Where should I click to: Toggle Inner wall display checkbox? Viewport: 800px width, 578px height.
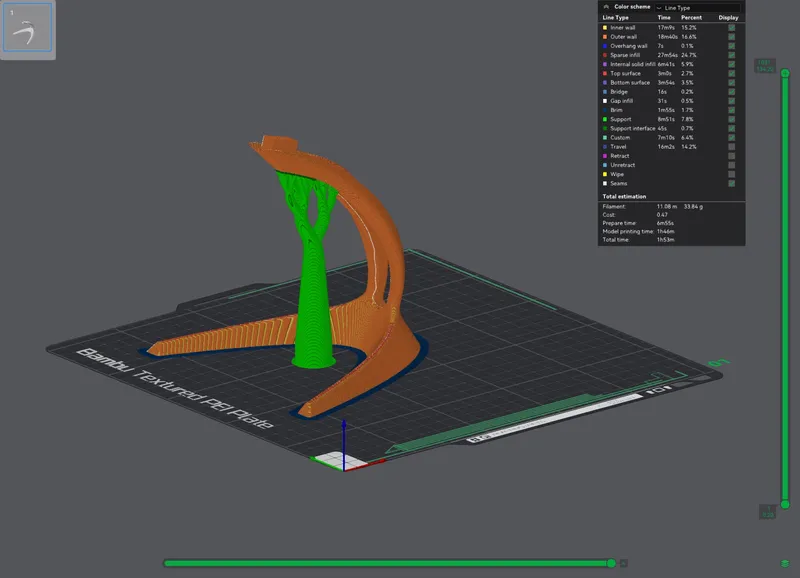click(x=732, y=27)
